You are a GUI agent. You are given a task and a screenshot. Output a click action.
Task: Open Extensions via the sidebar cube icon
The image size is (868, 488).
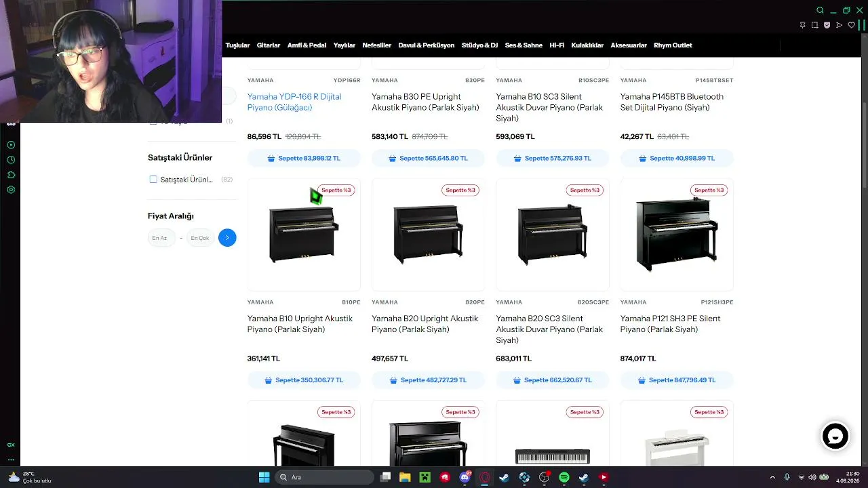point(11,175)
